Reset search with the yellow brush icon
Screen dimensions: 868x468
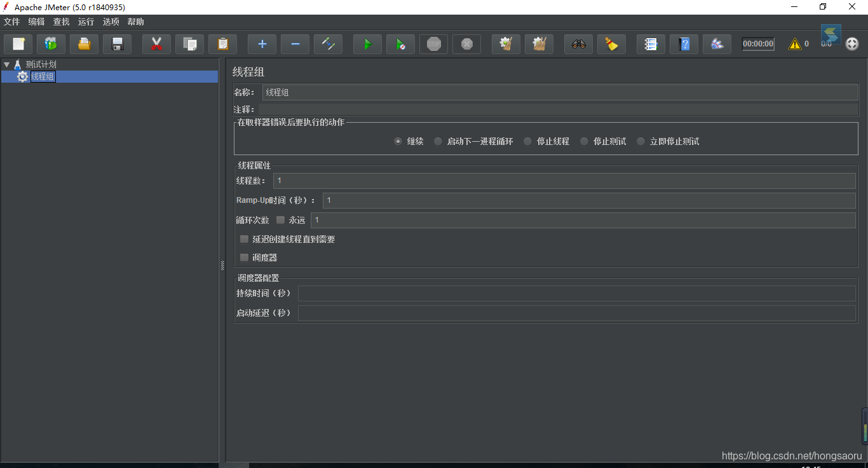(x=611, y=44)
